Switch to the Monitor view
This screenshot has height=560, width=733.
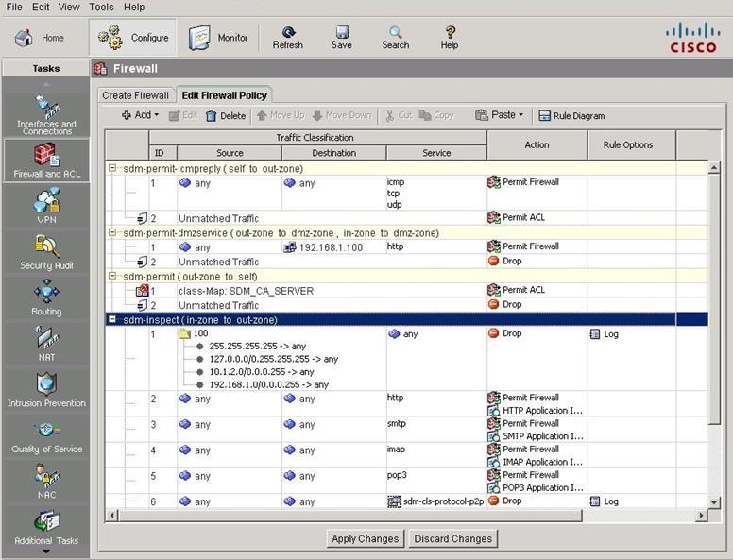point(218,38)
